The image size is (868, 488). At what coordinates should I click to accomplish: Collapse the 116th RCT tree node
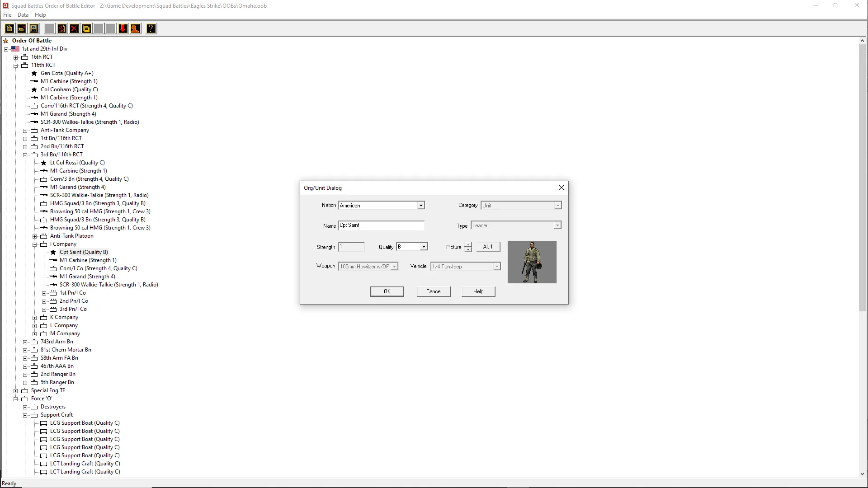click(16, 66)
